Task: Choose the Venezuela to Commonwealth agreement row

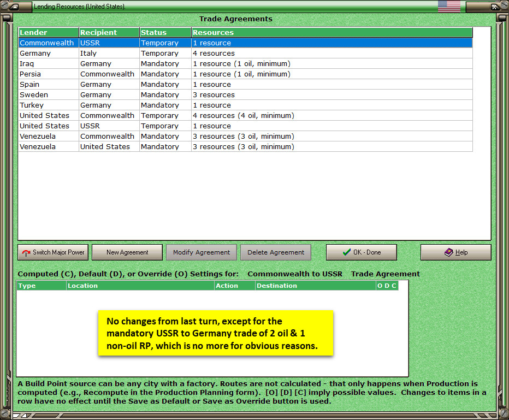Action: tap(245, 137)
